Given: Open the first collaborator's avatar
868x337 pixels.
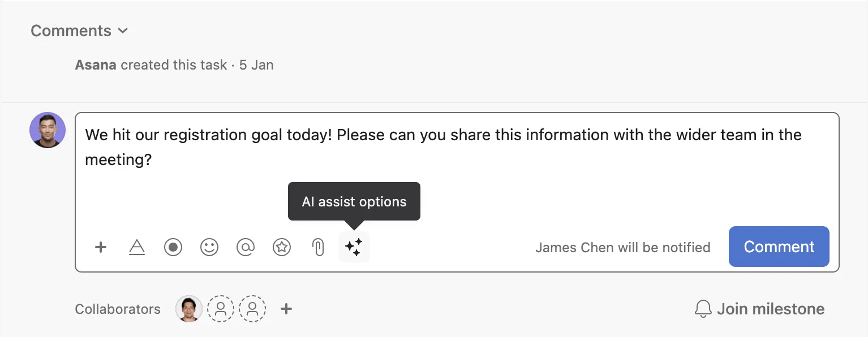Looking at the screenshot, I should (x=189, y=309).
